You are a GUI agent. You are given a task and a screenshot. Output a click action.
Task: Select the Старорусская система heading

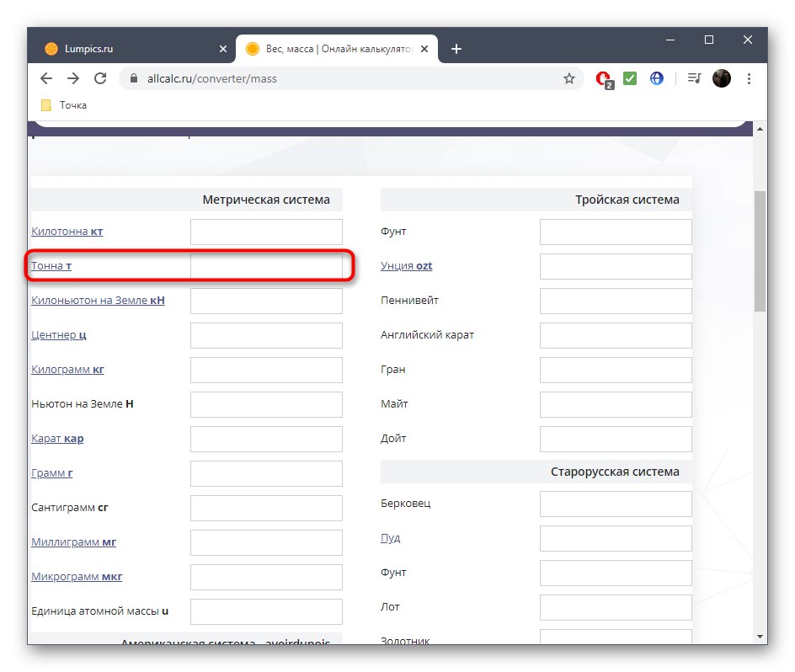pyautogui.click(x=615, y=472)
